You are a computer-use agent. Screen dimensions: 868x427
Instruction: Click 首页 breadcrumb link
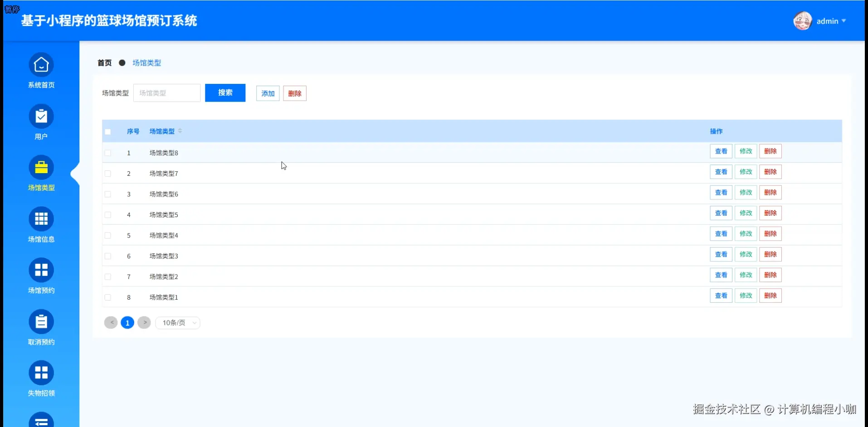105,63
